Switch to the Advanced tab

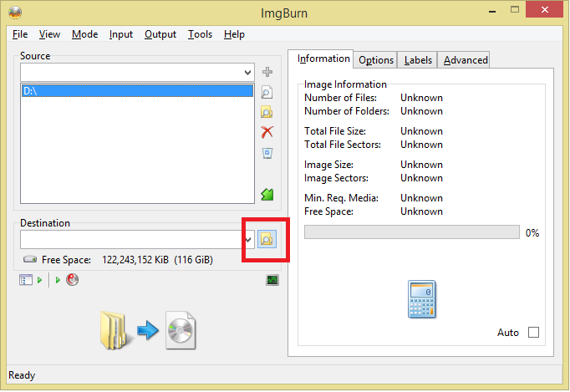pyautogui.click(x=464, y=60)
